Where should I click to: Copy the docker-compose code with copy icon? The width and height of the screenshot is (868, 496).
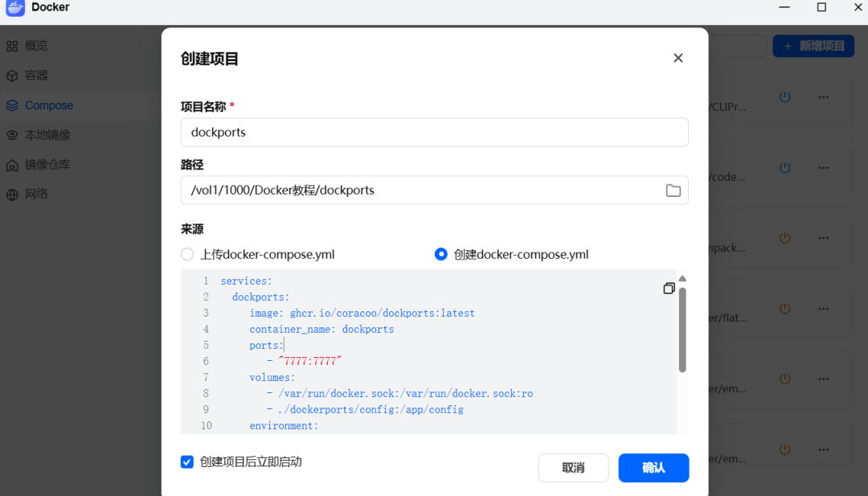tap(669, 288)
